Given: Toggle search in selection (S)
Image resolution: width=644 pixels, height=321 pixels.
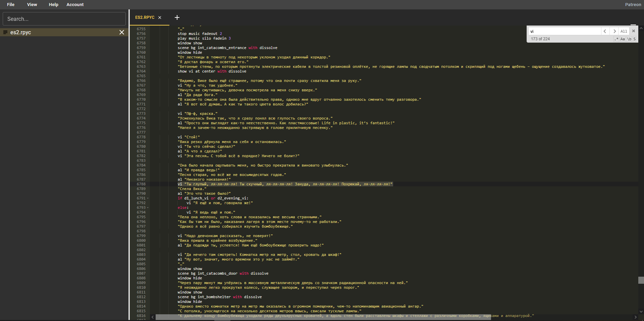Looking at the screenshot, I should click(634, 39).
